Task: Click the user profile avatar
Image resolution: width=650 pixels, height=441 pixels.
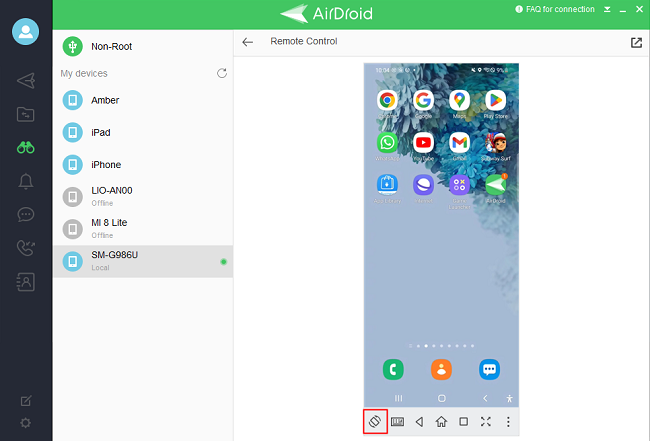Action: [25, 31]
